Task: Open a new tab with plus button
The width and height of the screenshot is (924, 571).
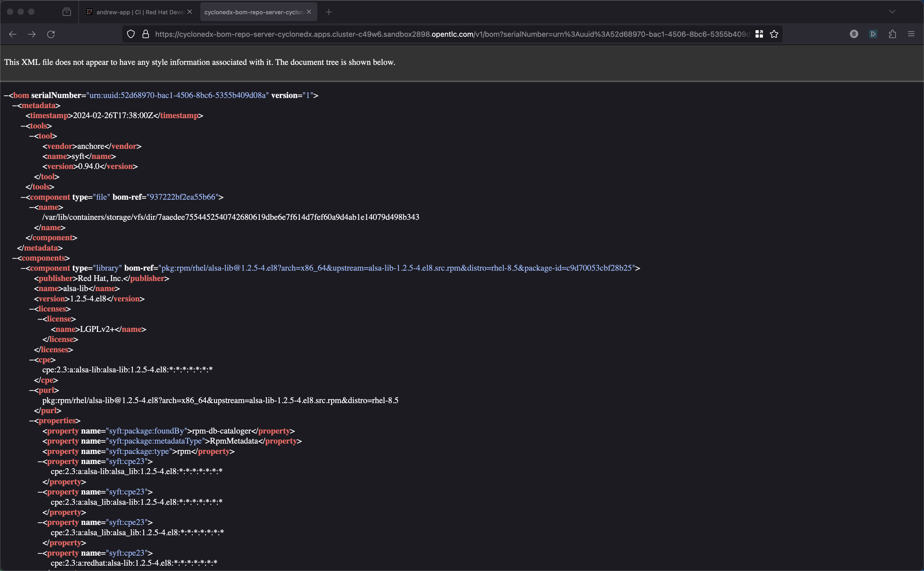Action: click(x=329, y=12)
